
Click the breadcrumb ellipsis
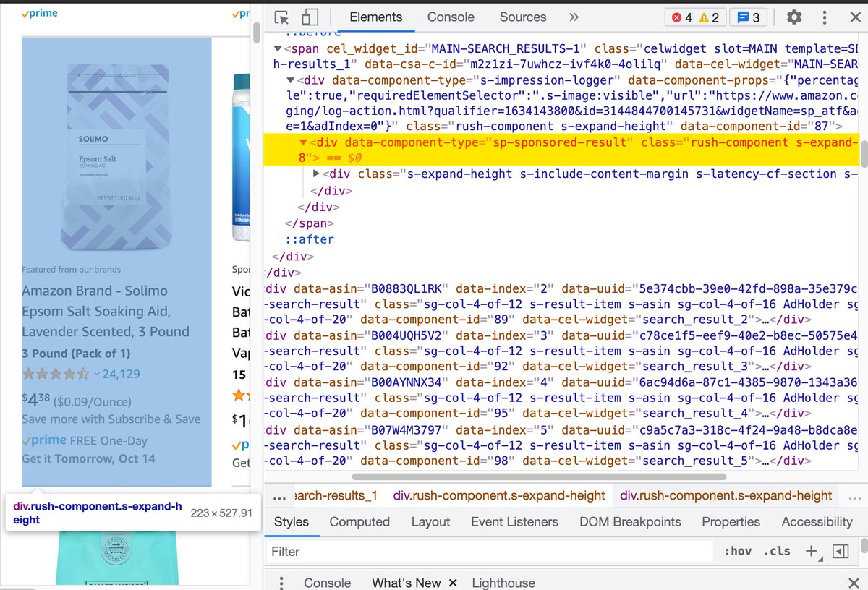(x=281, y=495)
